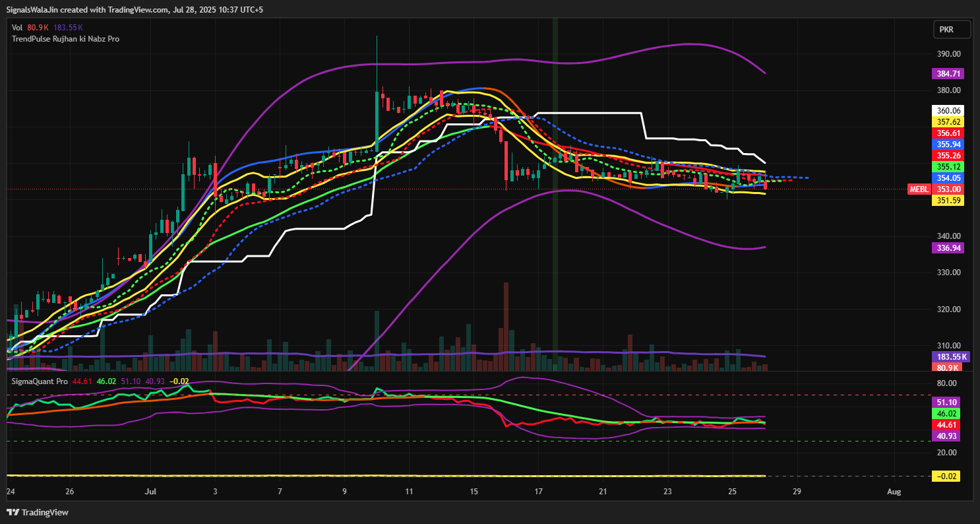The width and height of the screenshot is (980, 524).
Task: Select the purple 336.94 lower band tag
Action: click(x=948, y=247)
